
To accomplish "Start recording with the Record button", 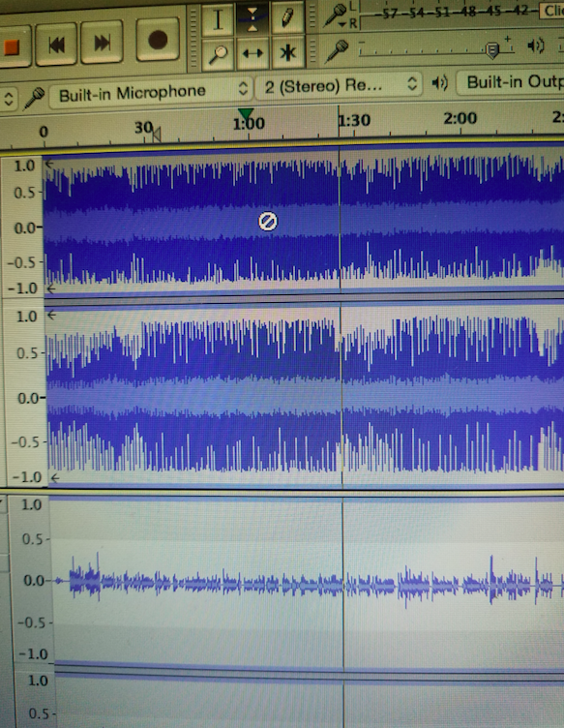I will [158, 40].
